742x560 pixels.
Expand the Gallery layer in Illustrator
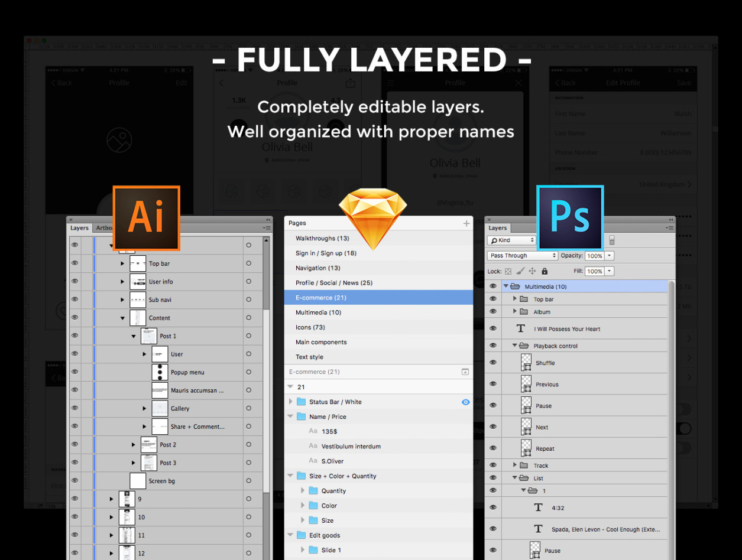[144, 409]
